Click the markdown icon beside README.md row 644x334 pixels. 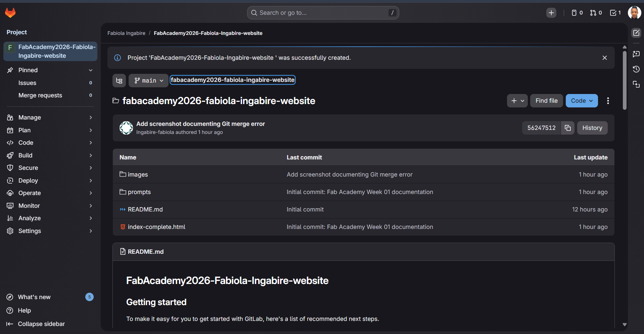click(x=123, y=209)
